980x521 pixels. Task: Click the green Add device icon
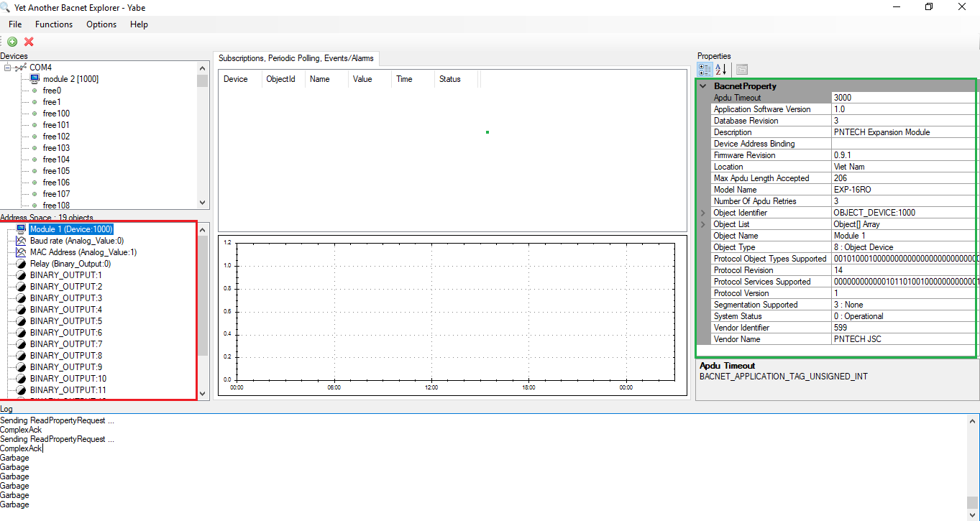pos(12,42)
